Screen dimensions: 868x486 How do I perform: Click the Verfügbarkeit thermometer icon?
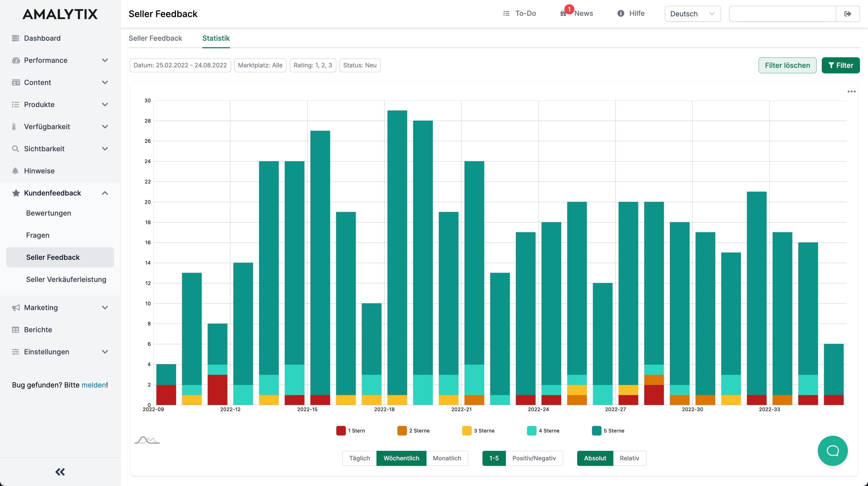(x=14, y=127)
